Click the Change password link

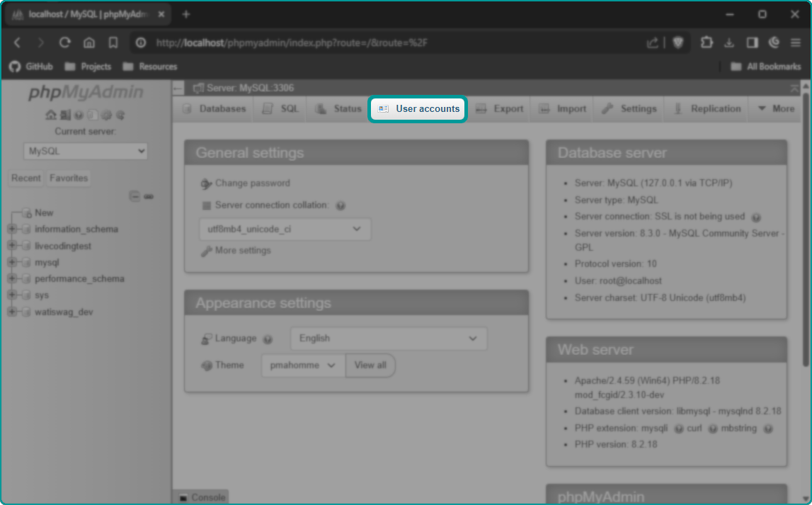(x=252, y=183)
